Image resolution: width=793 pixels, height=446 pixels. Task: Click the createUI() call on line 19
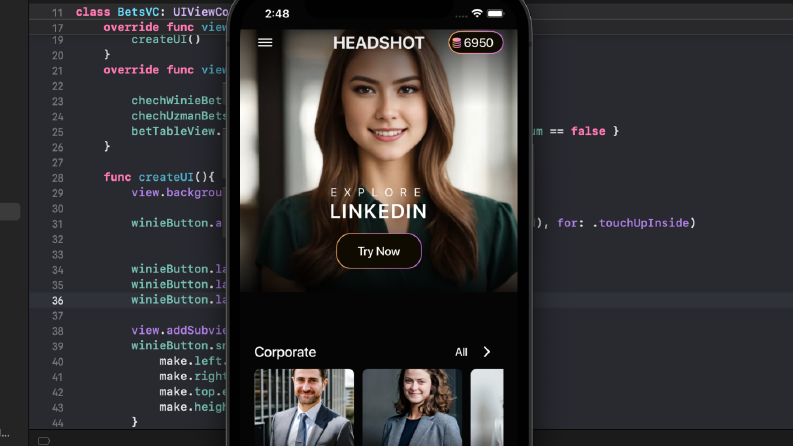point(166,39)
